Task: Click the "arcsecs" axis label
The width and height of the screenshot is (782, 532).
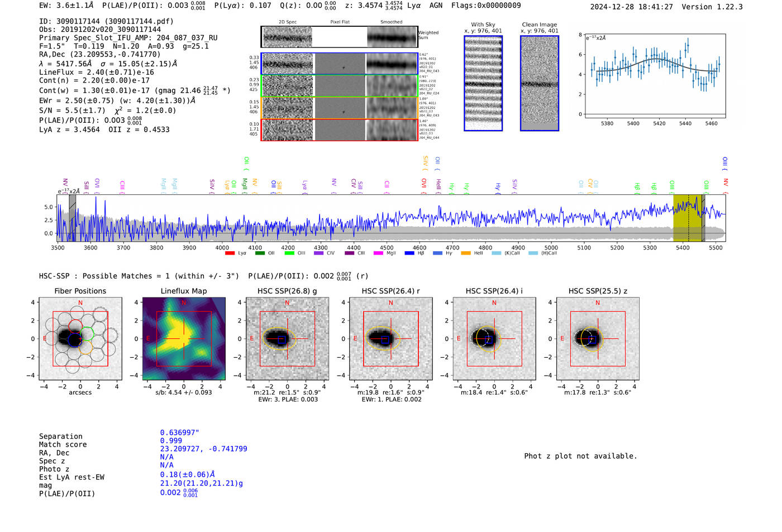Action: click(80, 392)
